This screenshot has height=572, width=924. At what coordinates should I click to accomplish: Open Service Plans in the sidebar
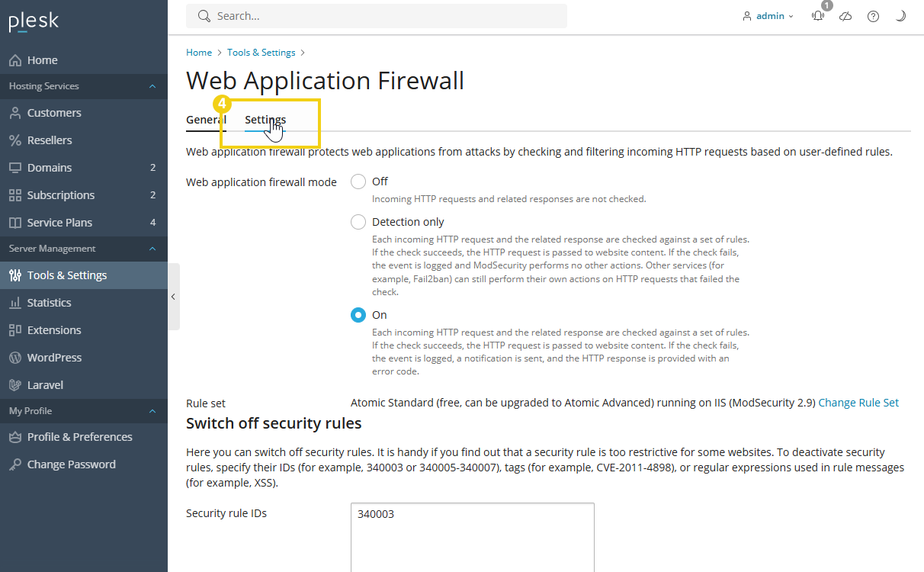coord(84,223)
